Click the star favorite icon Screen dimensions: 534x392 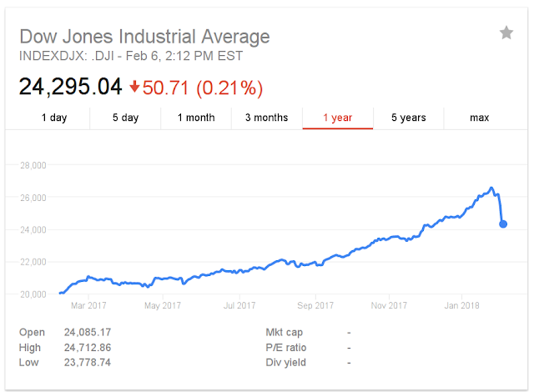tap(506, 33)
